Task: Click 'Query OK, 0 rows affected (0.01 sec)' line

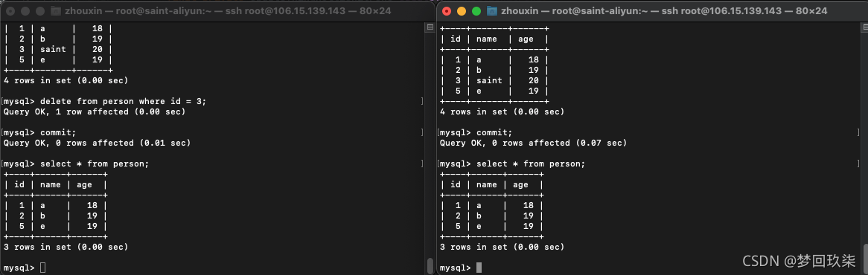Action: point(97,143)
